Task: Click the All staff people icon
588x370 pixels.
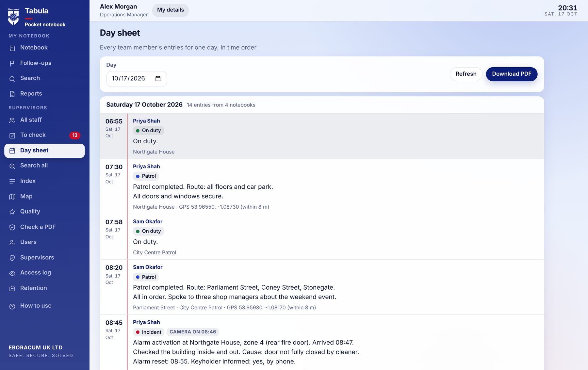Action: [x=12, y=120]
